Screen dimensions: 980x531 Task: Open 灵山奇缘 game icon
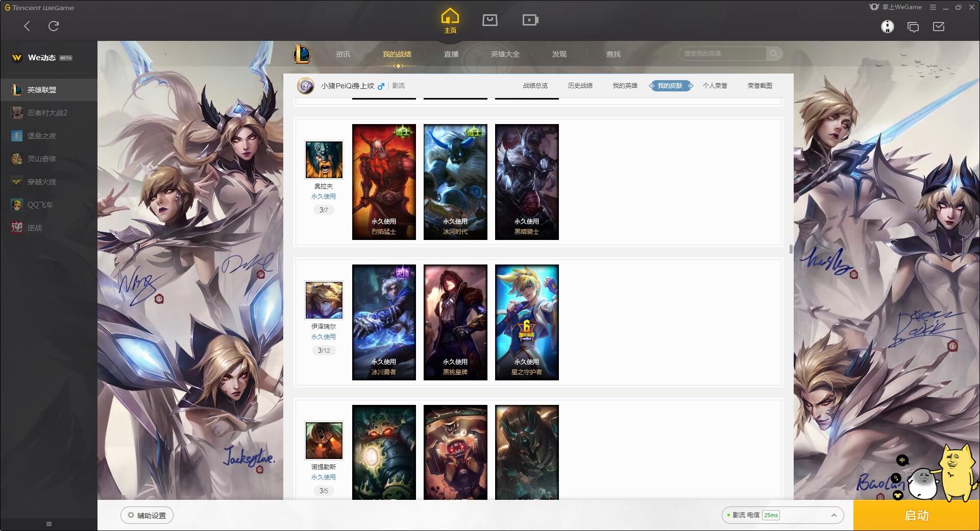pyautogui.click(x=17, y=159)
